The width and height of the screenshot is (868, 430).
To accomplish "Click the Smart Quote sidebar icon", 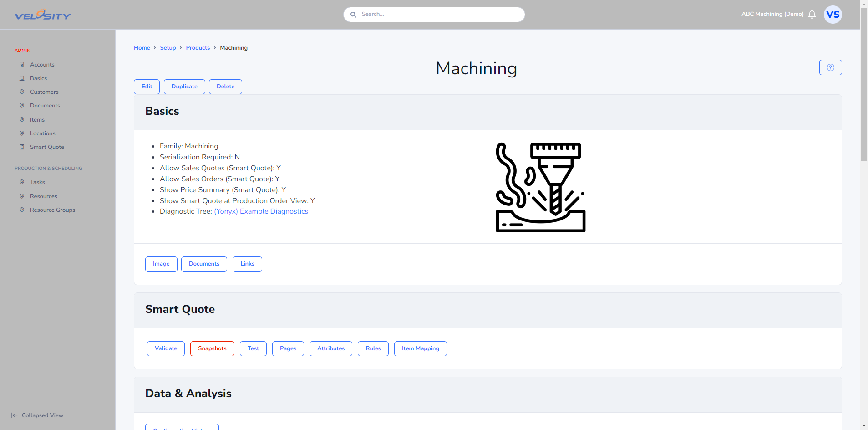I will pyautogui.click(x=22, y=147).
